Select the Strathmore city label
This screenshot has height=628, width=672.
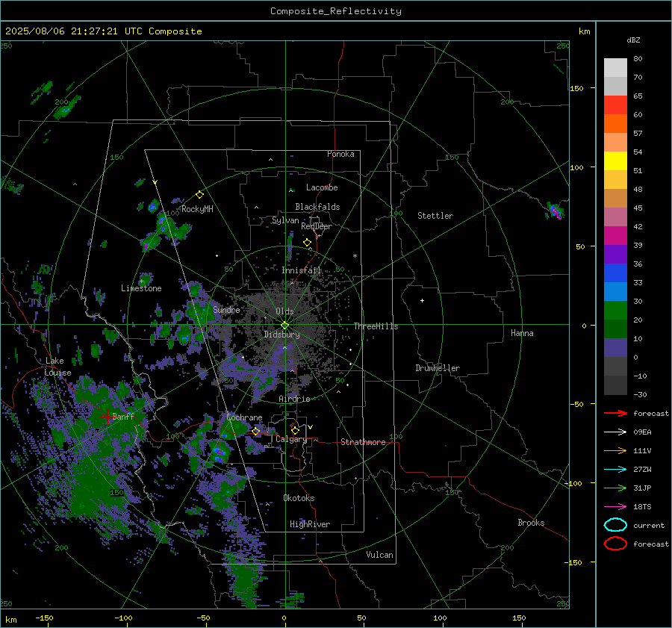click(363, 442)
